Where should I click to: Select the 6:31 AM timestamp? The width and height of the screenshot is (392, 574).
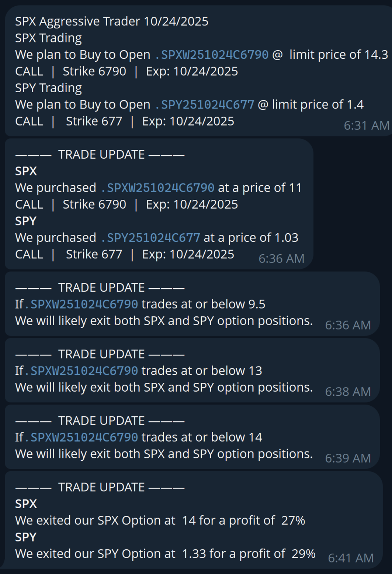point(367,126)
